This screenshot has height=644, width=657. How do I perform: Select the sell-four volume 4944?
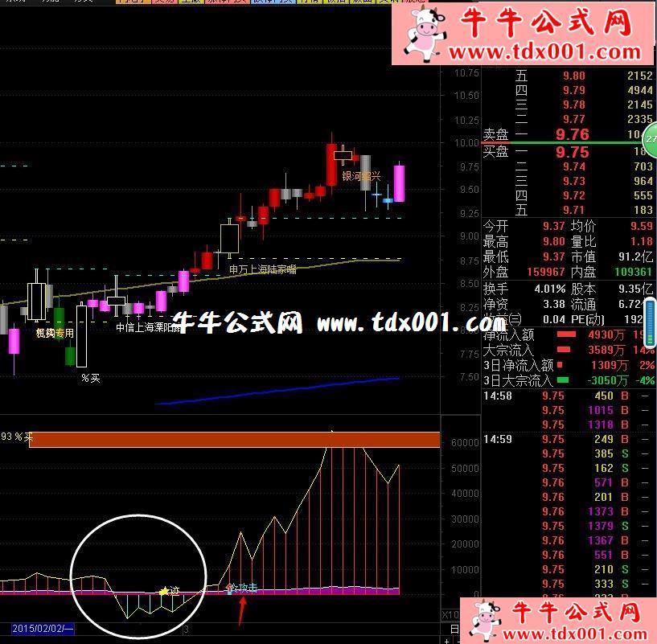coord(640,90)
